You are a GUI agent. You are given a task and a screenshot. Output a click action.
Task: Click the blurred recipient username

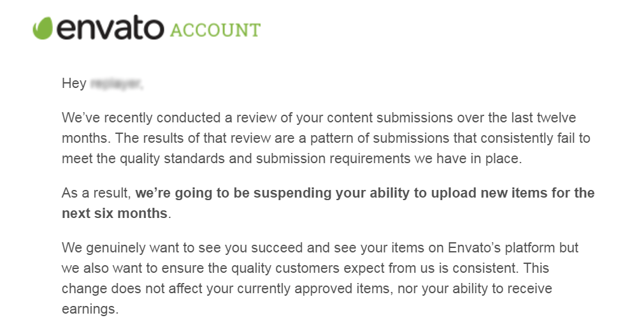point(117,83)
